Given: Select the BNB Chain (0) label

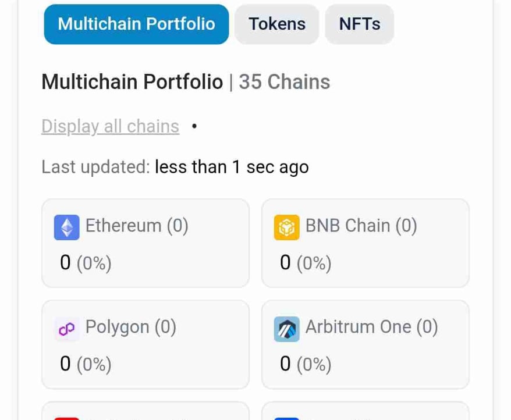Looking at the screenshot, I should 361,225.
